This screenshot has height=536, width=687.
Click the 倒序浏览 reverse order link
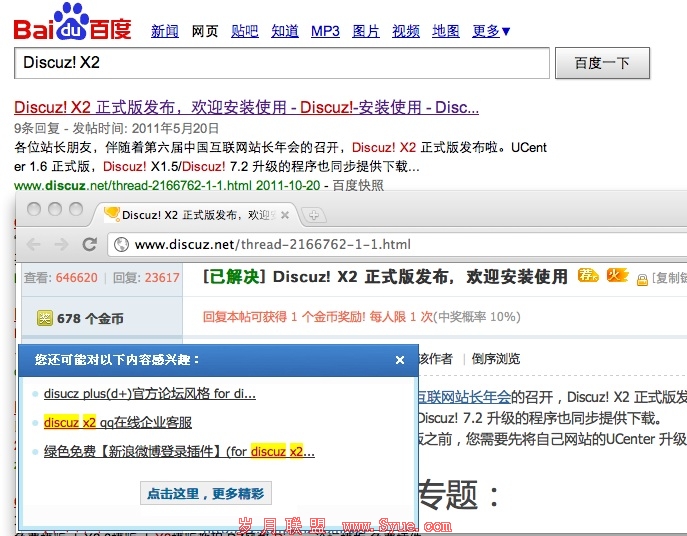tap(496, 359)
